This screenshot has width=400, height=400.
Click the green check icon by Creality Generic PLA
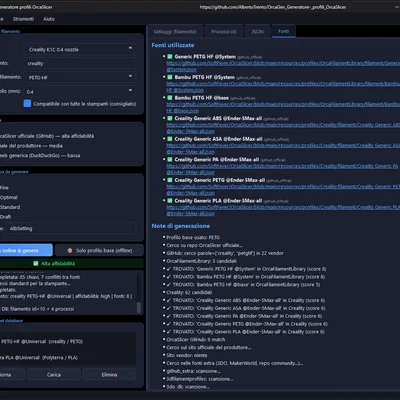[x=170, y=201]
